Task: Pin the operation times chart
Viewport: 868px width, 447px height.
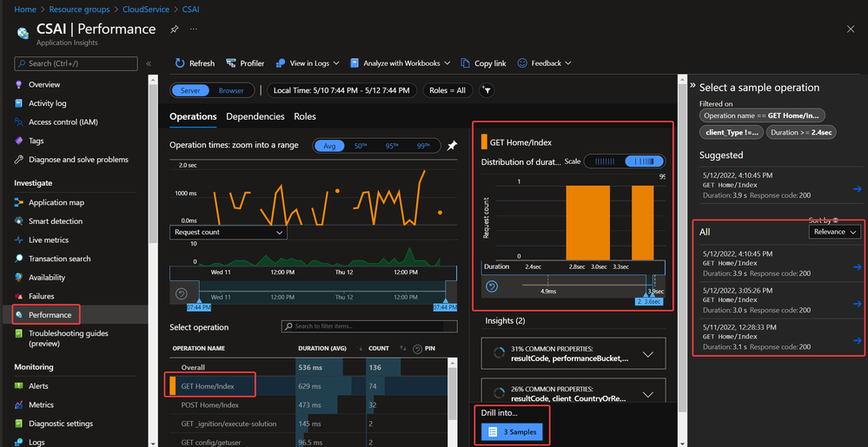Action: pos(453,146)
